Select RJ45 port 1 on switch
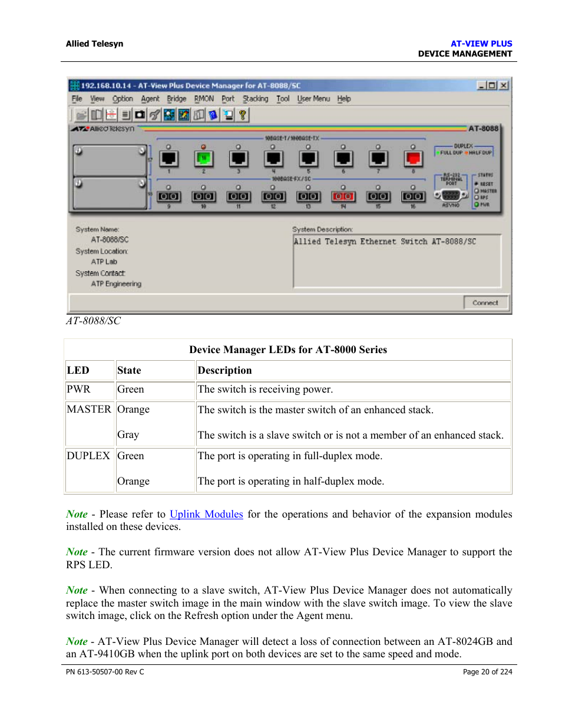 [168, 158]
